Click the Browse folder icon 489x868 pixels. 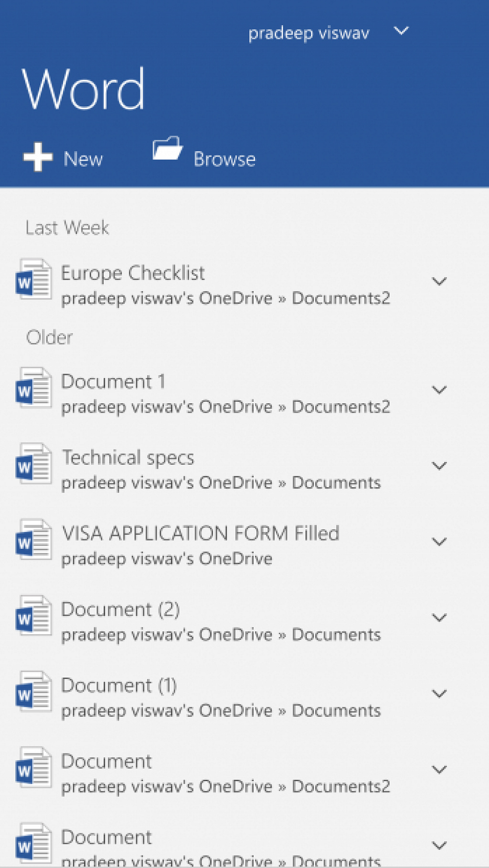click(x=167, y=148)
